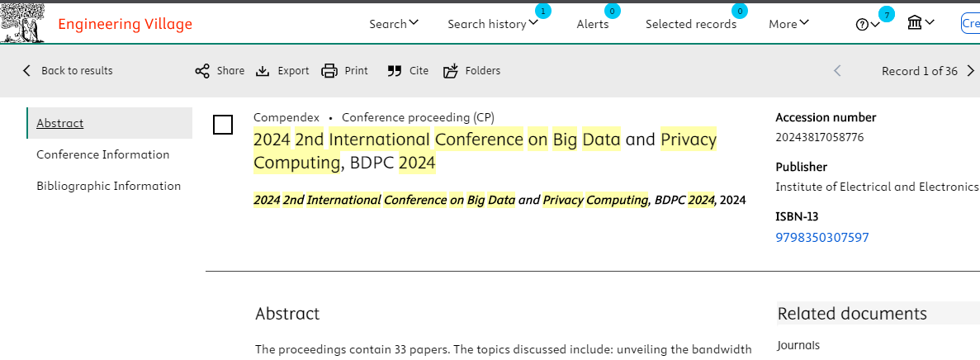Click the Engineering Village tree logo

pos(22,23)
